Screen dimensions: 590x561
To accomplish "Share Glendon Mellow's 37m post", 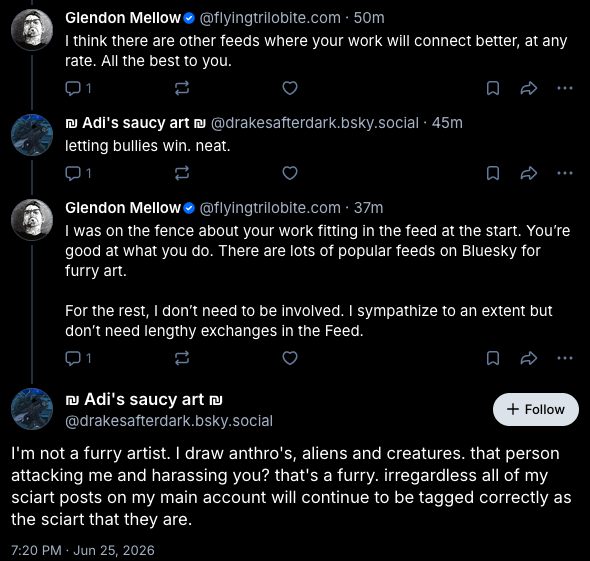I will click(x=529, y=358).
